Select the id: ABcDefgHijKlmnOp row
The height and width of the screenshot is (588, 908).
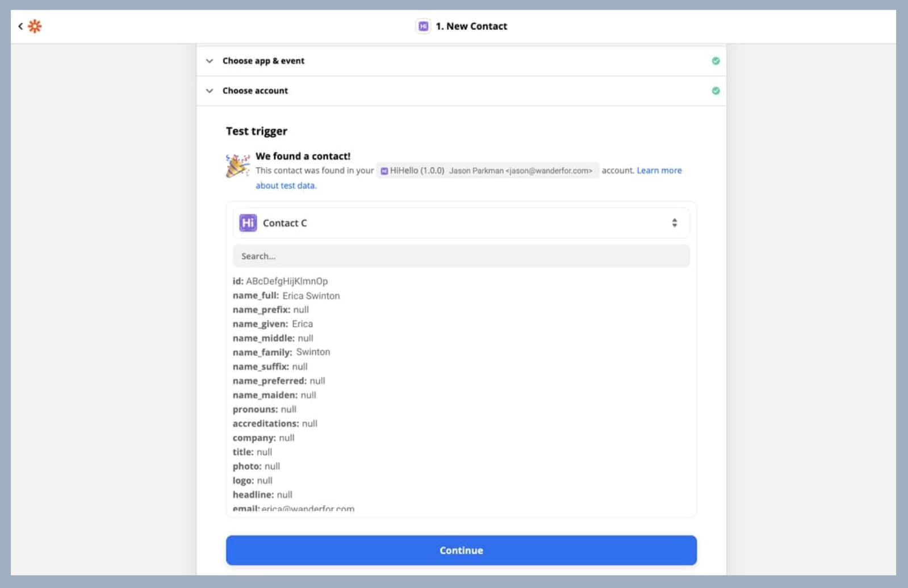pyautogui.click(x=280, y=281)
